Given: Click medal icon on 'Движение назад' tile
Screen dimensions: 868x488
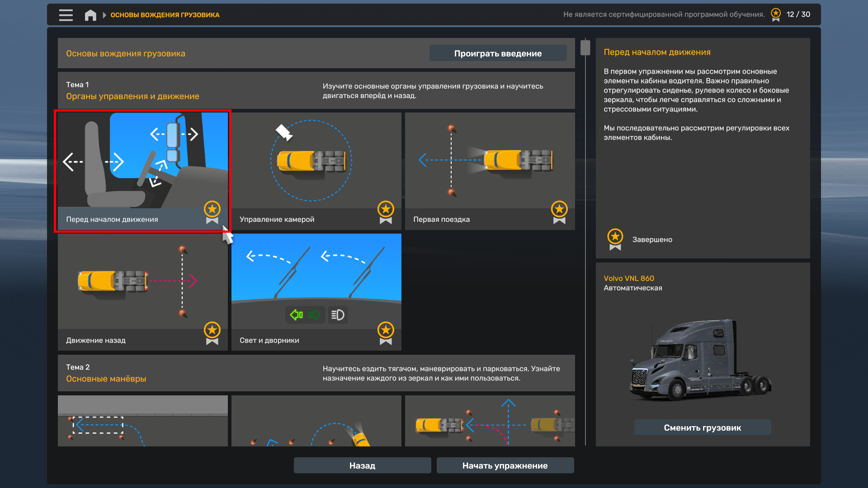Looking at the screenshot, I should 212,333.
